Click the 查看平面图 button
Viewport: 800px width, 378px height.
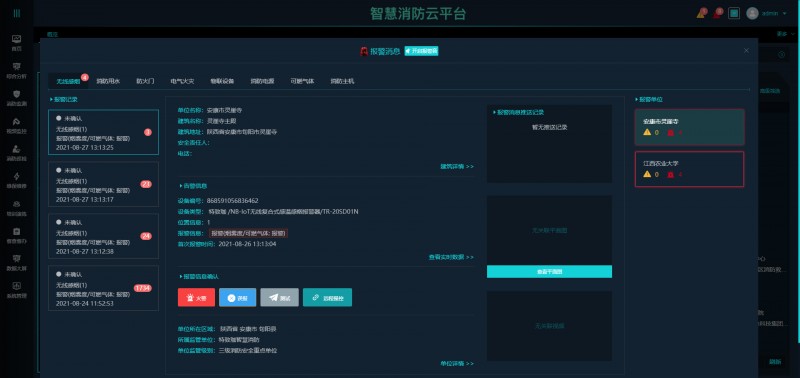click(549, 271)
